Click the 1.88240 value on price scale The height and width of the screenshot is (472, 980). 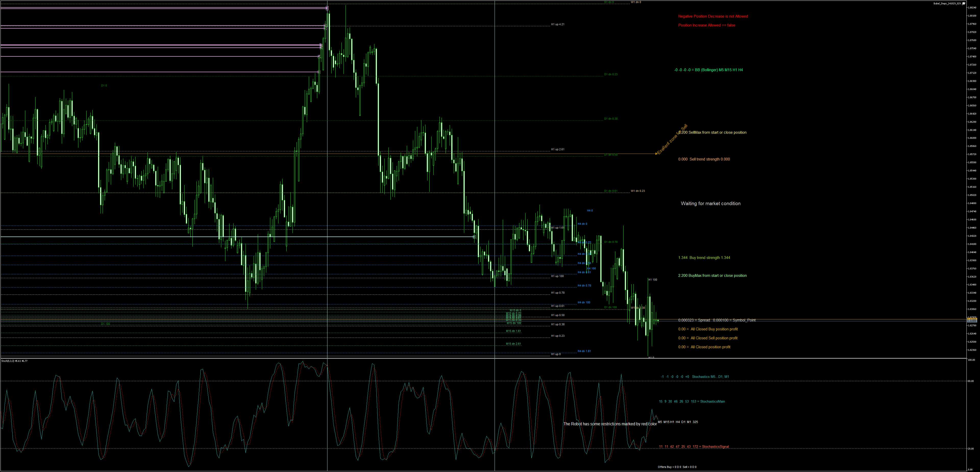(972, 8)
